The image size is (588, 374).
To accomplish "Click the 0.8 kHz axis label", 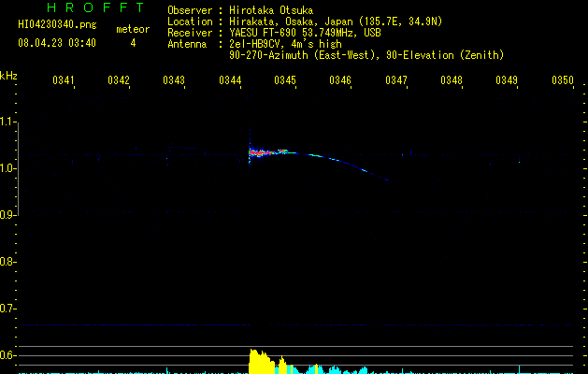I will pyautogui.click(x=7, y=262).
